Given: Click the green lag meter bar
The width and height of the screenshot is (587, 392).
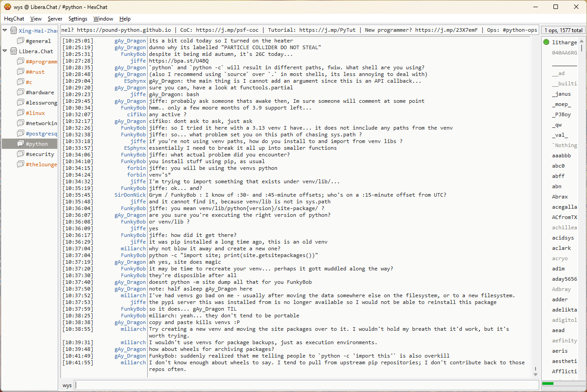Looking at the screenshot, I should (548, 384).
